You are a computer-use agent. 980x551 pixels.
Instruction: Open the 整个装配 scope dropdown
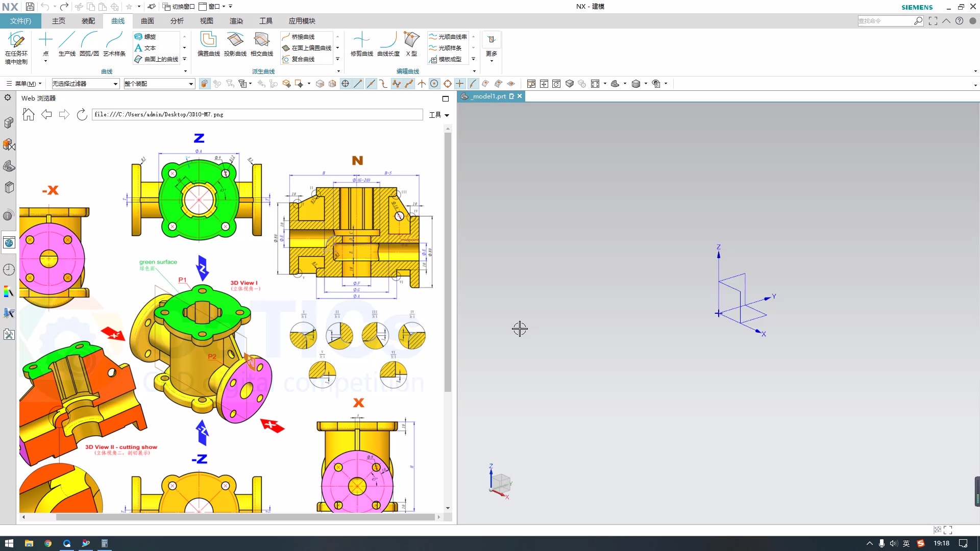click(191, 84)
